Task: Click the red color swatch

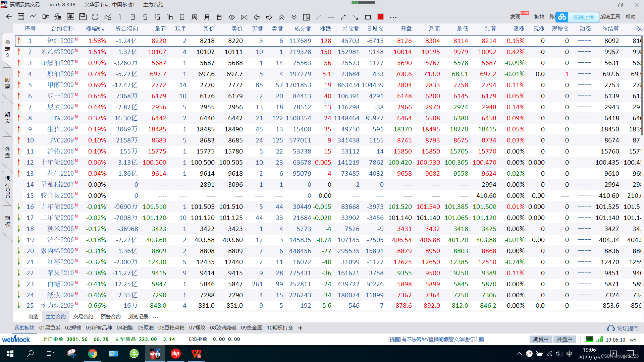Action: click(380, 16)
